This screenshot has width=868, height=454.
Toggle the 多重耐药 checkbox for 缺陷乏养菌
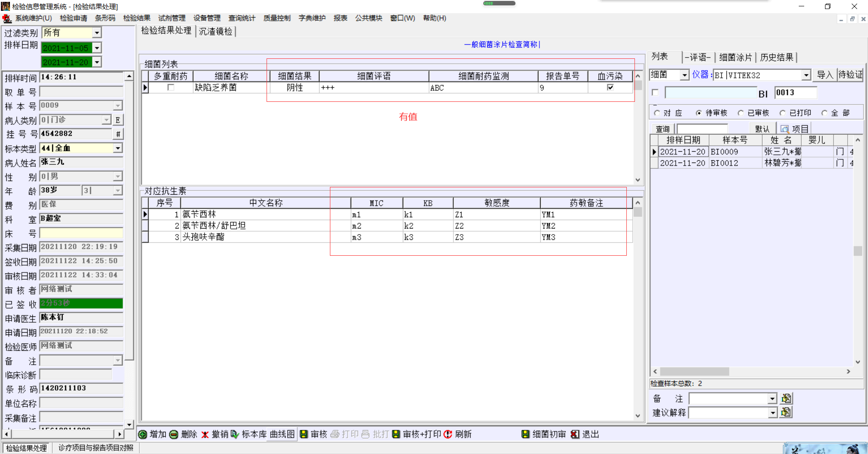click(171, 87)
